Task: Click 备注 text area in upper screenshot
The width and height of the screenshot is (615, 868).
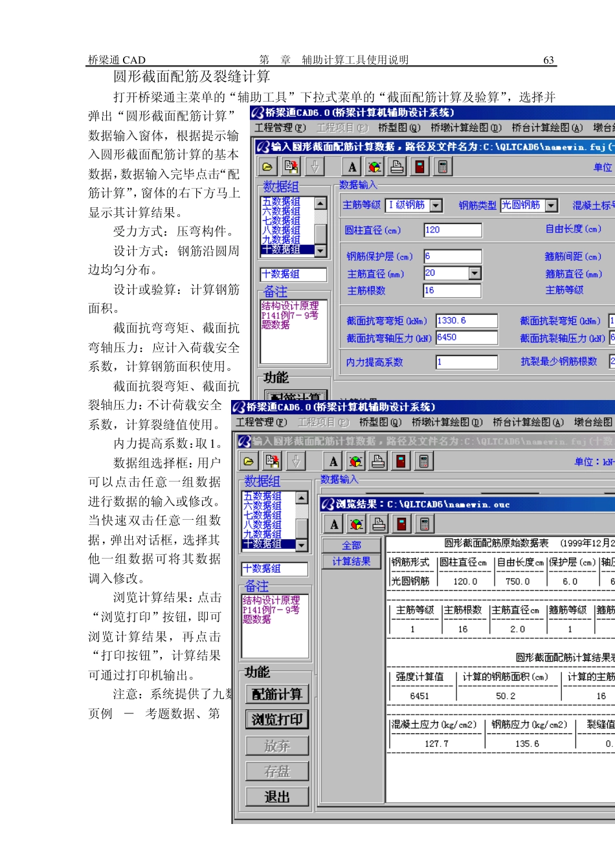Action: click(293, 331)
